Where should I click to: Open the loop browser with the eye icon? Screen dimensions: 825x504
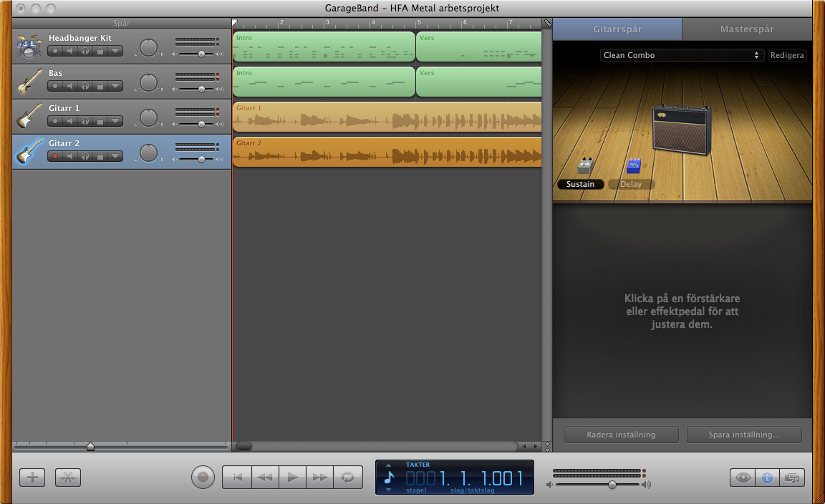[x=743, y=478]
